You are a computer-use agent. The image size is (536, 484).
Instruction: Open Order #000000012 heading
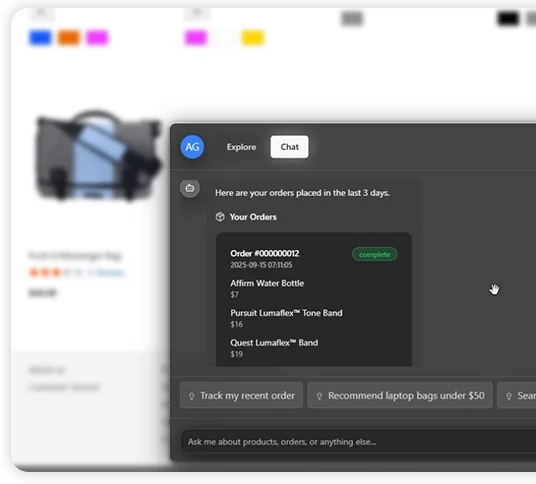(265, 254)
